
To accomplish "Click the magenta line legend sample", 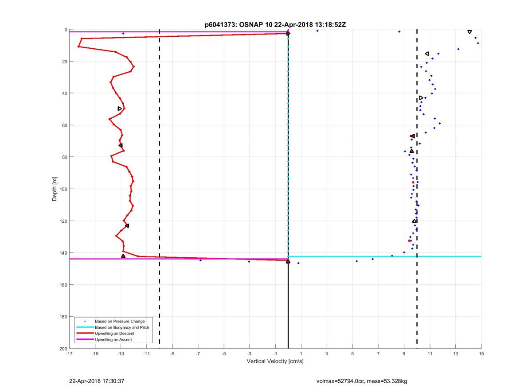I will [85, 339].
